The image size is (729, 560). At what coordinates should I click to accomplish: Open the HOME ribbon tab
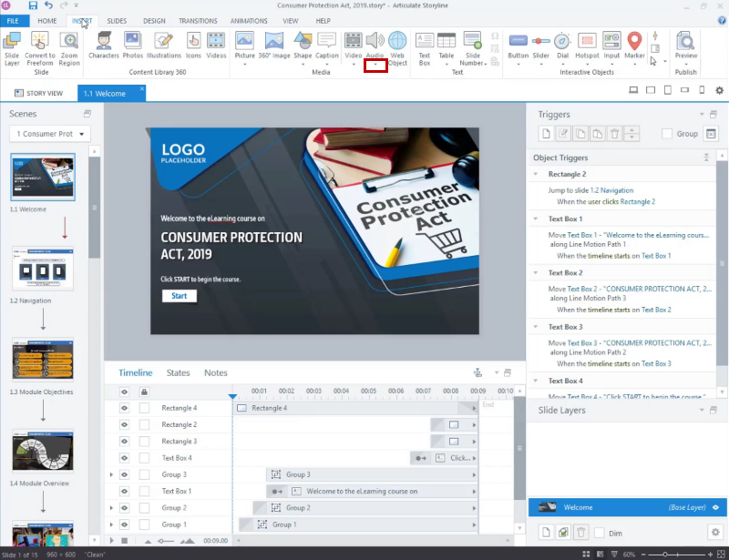(x=47, y=21)
